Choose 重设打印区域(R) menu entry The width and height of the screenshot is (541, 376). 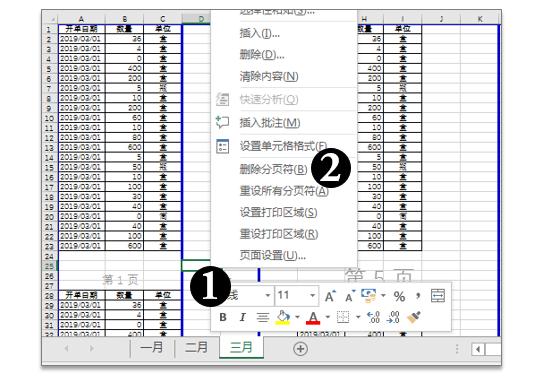(284, 234)
